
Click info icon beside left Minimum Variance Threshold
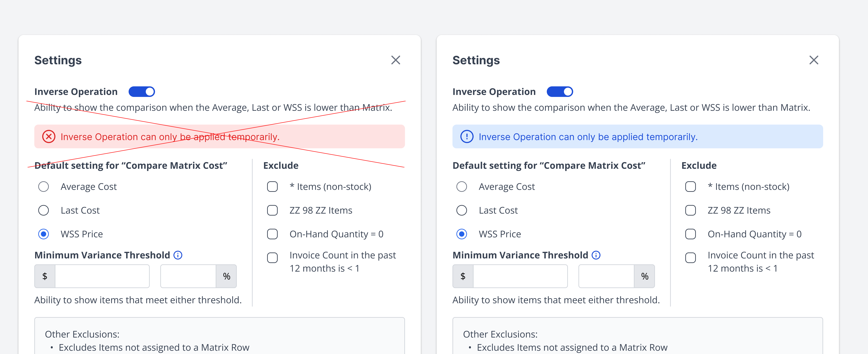[x=178, y=255]
